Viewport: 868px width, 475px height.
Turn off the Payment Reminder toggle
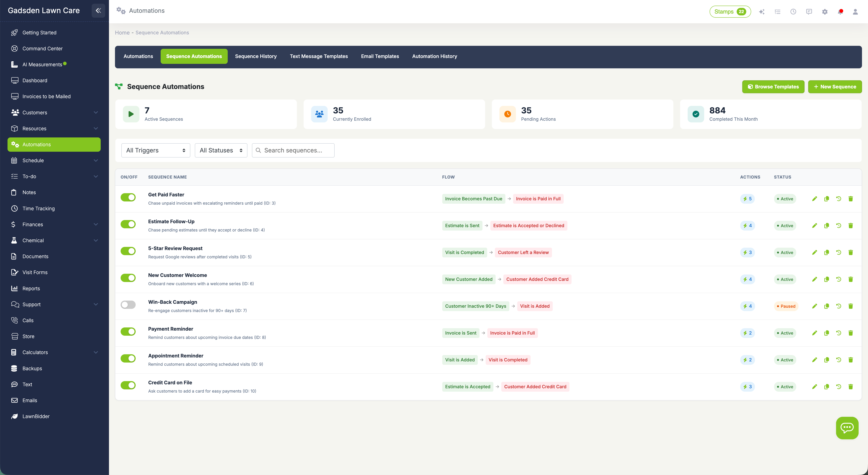[x=128, y=332]
